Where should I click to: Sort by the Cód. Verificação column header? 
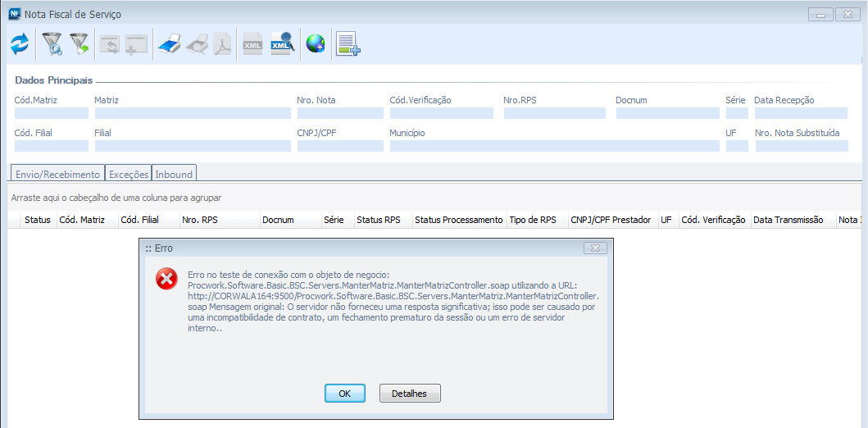point(715,220)
